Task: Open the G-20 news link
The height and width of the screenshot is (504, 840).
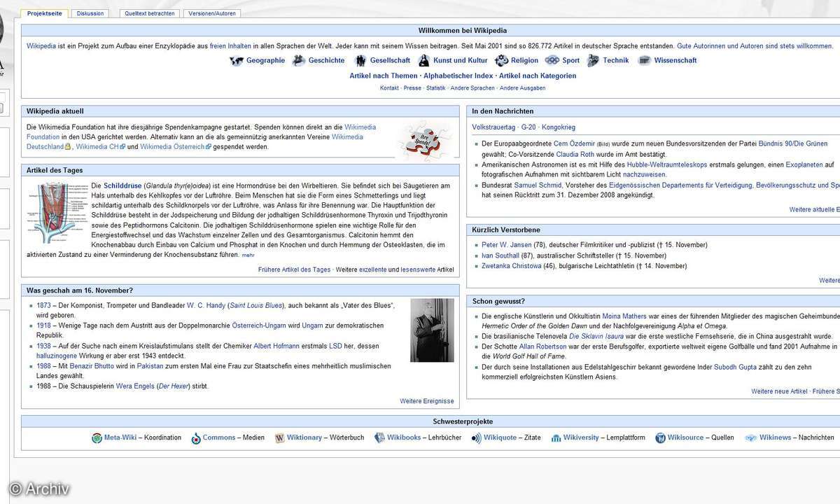Action: tap(528, 127)
